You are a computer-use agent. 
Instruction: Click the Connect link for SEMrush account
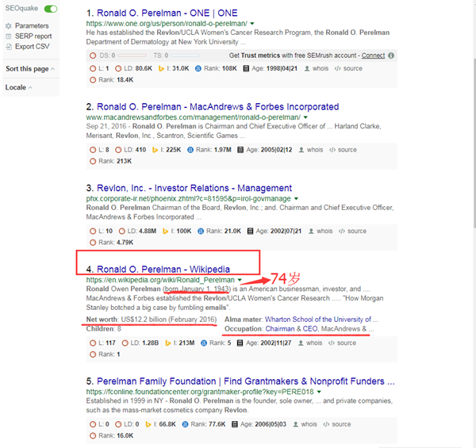coord(373,56)
